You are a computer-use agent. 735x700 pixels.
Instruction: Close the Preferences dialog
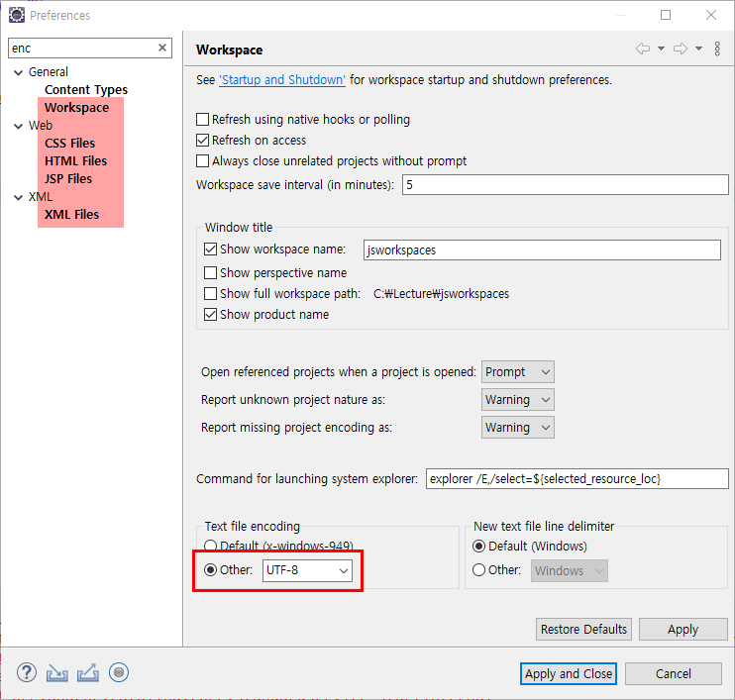tap(711, 15)
